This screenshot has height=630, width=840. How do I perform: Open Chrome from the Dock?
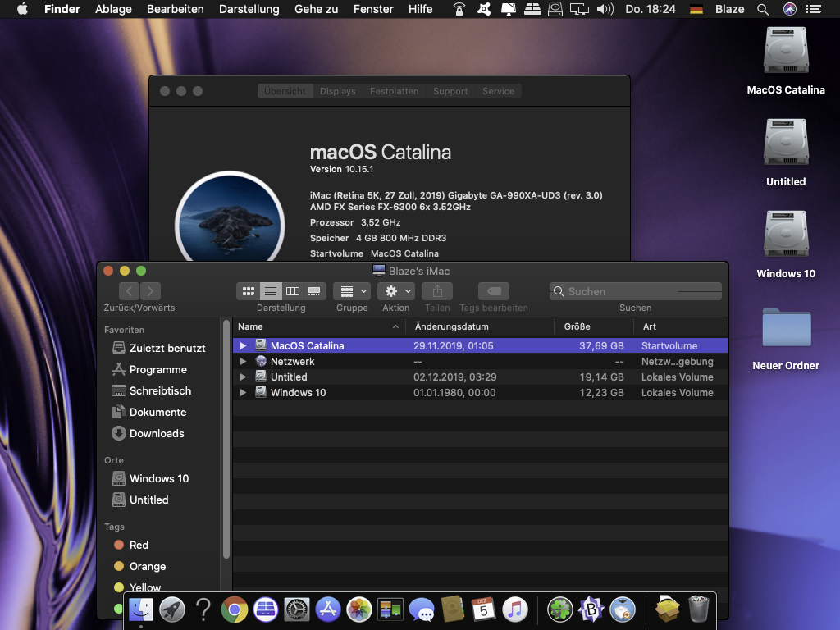pyautogui.click(x=235, y=609)
